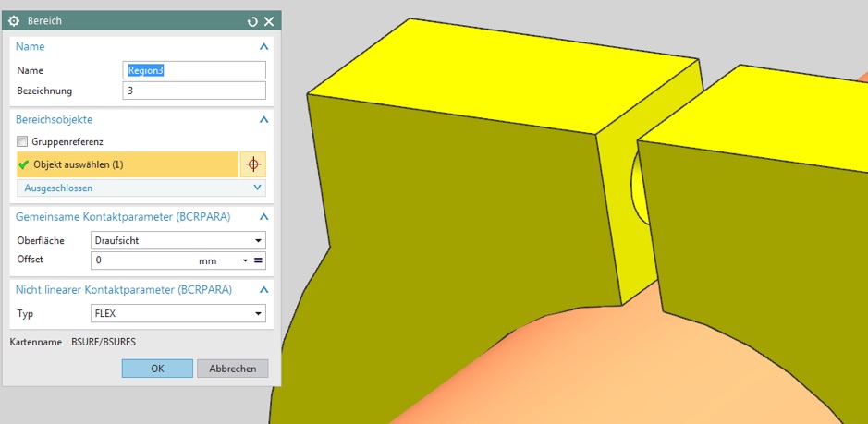
Task: Click the green checkmark beside Objekt auswählen
Action: coord(23,164)
